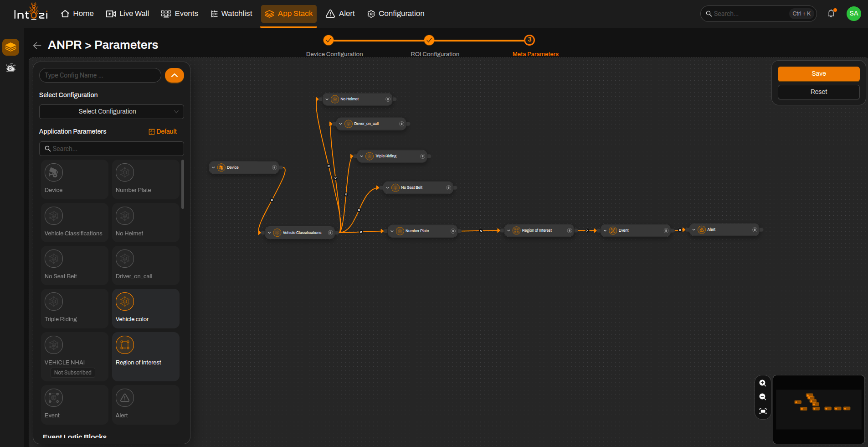This screenshot has height=447, width=868.
Task: Expand the Alert node chevron
Action: click(x=693, y=229)
